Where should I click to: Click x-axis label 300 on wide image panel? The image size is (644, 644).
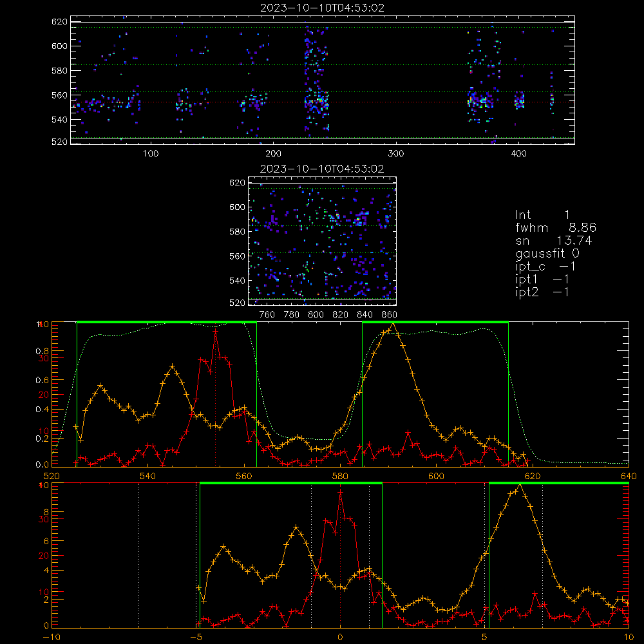click(396, 154)
